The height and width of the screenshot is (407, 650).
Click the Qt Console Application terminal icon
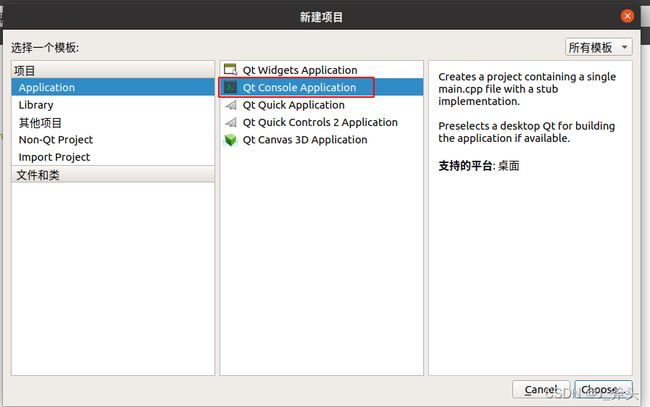(x=230, y=87)
